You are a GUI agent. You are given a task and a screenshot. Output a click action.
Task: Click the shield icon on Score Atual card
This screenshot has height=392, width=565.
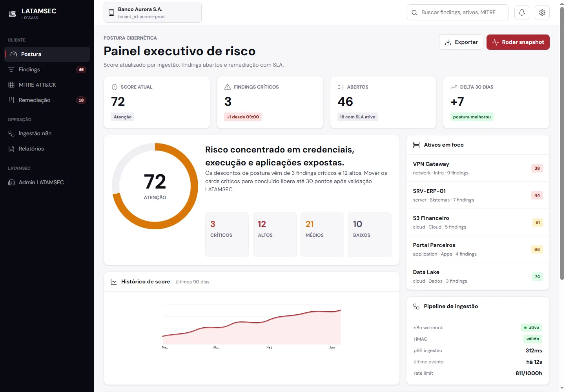[x=115, y=87]
